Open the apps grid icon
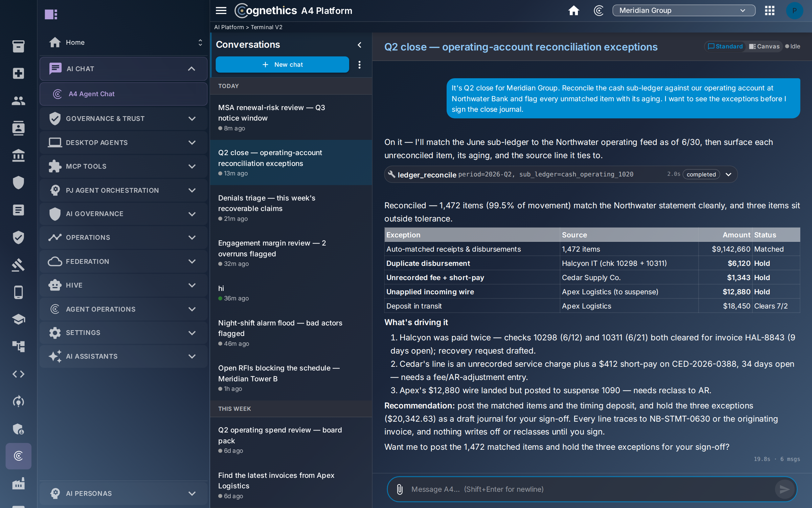The width and height of the screenshot is (812, 508). coord(769,10)
